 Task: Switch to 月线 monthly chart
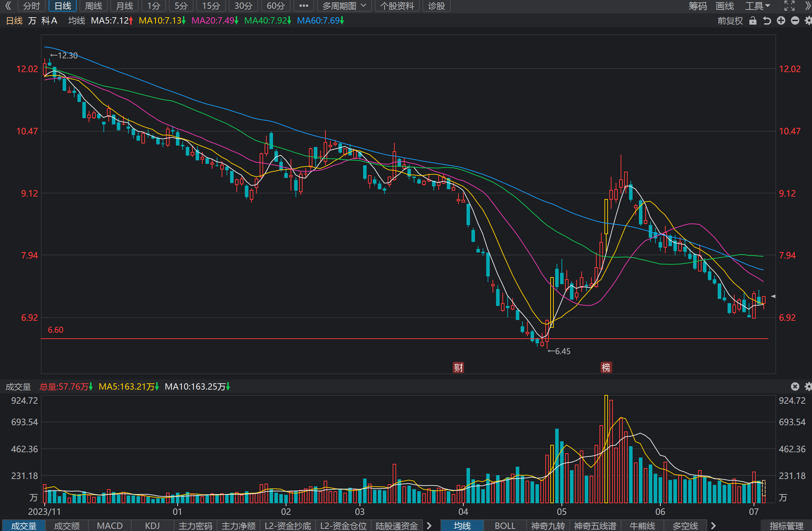[x=125, y=6]
